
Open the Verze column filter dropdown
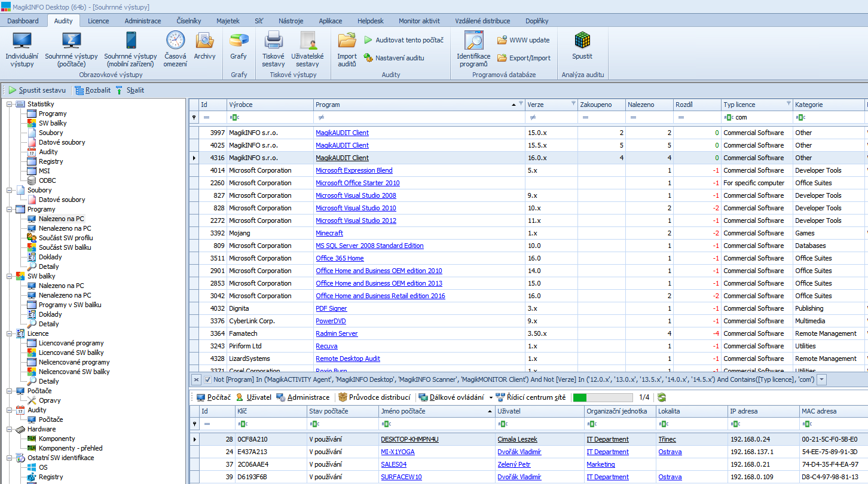pos(573,103)
